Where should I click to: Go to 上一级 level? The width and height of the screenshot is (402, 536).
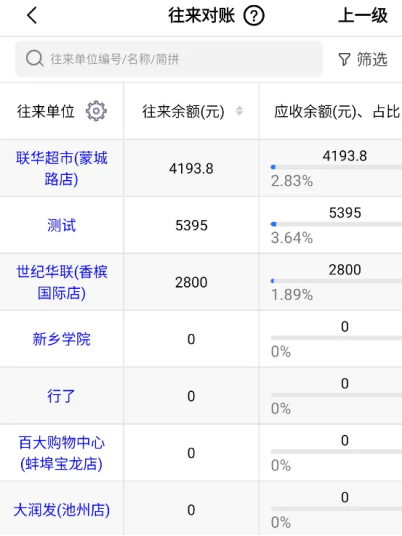tap(363, 16)
